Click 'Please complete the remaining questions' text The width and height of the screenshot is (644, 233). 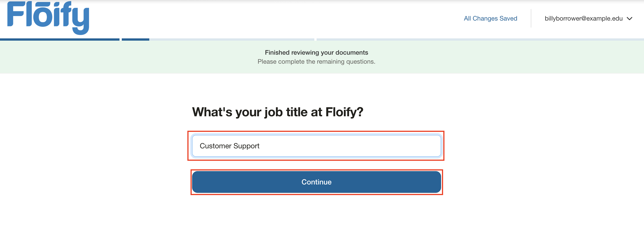[x=316, y=62]
